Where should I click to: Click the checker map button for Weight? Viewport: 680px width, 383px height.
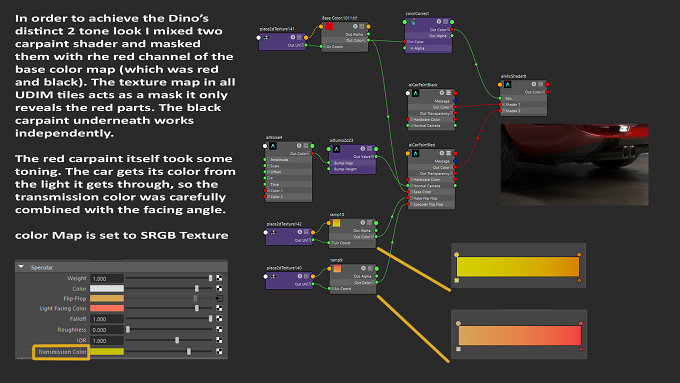[219, 278]
